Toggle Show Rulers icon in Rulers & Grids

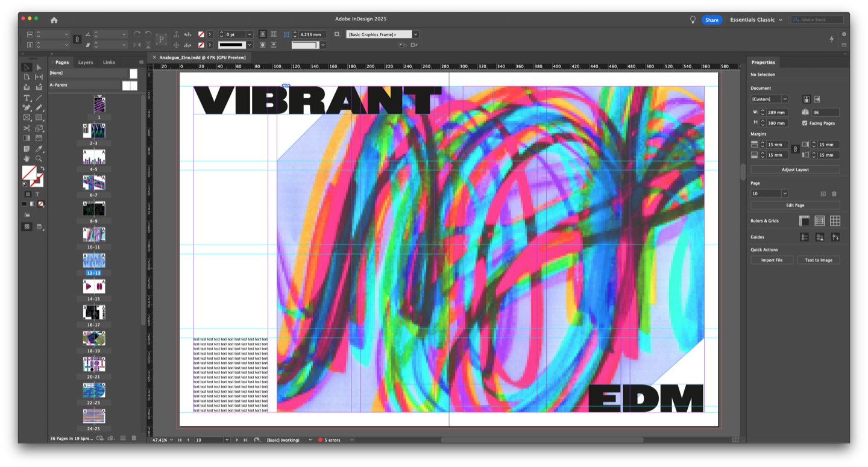coord(804,221)
